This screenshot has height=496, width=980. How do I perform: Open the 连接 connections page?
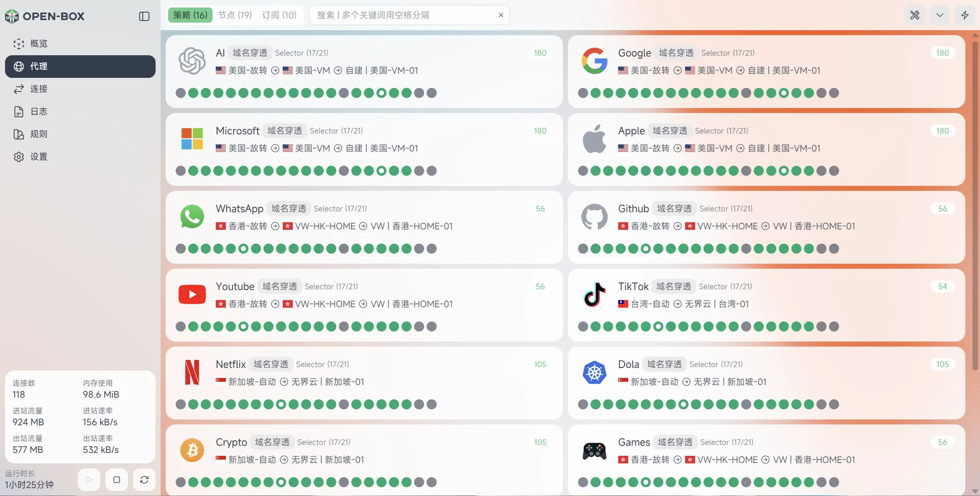point(80,89)
